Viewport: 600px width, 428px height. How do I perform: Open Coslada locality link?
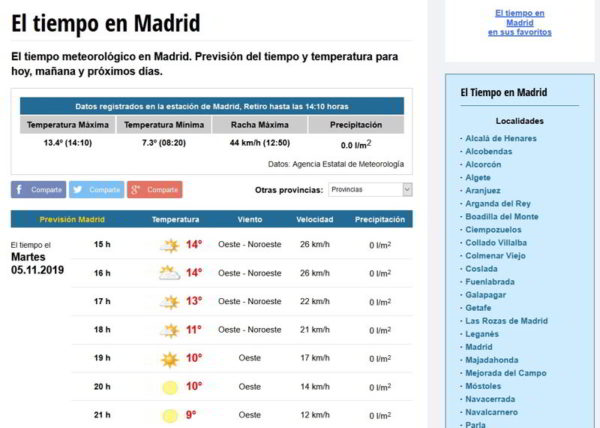tap(481, 269)
